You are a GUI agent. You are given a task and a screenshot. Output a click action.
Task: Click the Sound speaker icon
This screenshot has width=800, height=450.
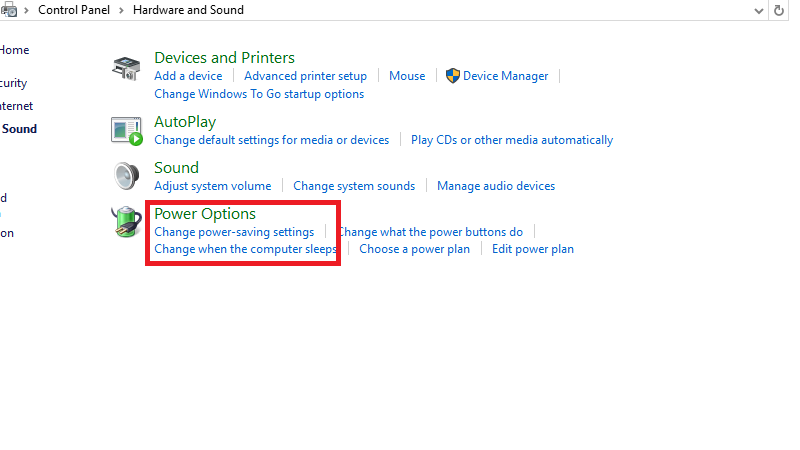pos(126,176)
